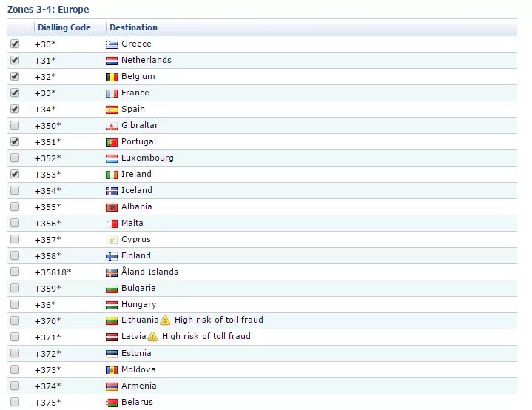Click the Ireland flag icon
The height and width of the screenshot is (410, 532).
(112, 175)
